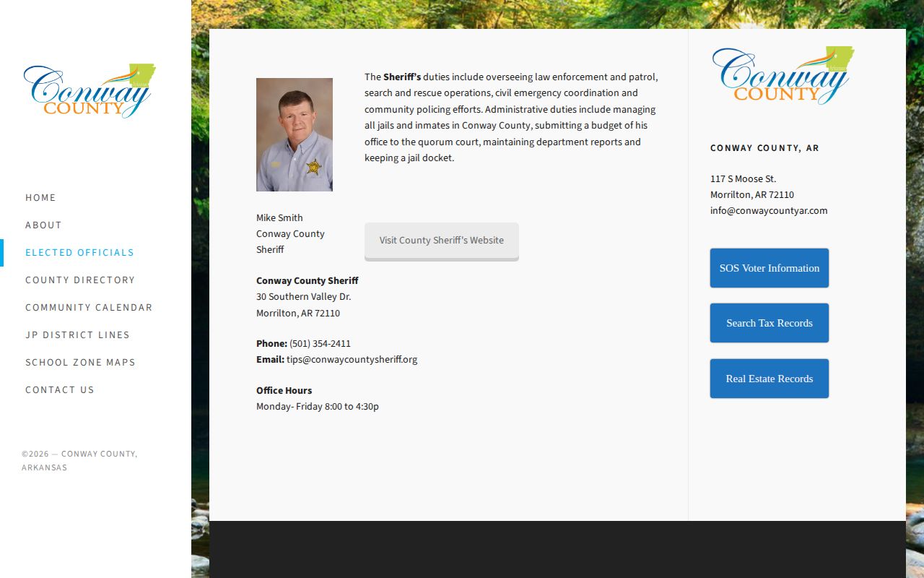Click the Conway County logo in the left sidebar
The height and width of the screenshot is (578, 924).
[x=90, y=90]
